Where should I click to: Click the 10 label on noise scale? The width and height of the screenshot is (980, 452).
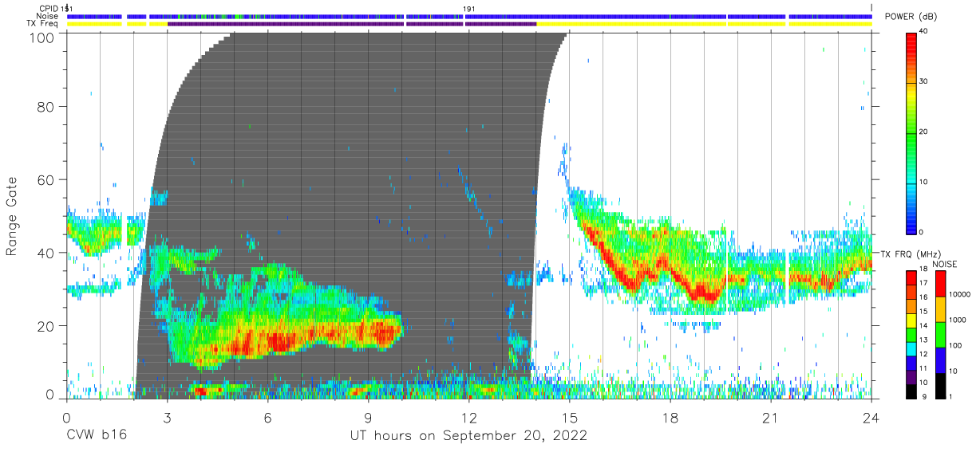point(951,371)
